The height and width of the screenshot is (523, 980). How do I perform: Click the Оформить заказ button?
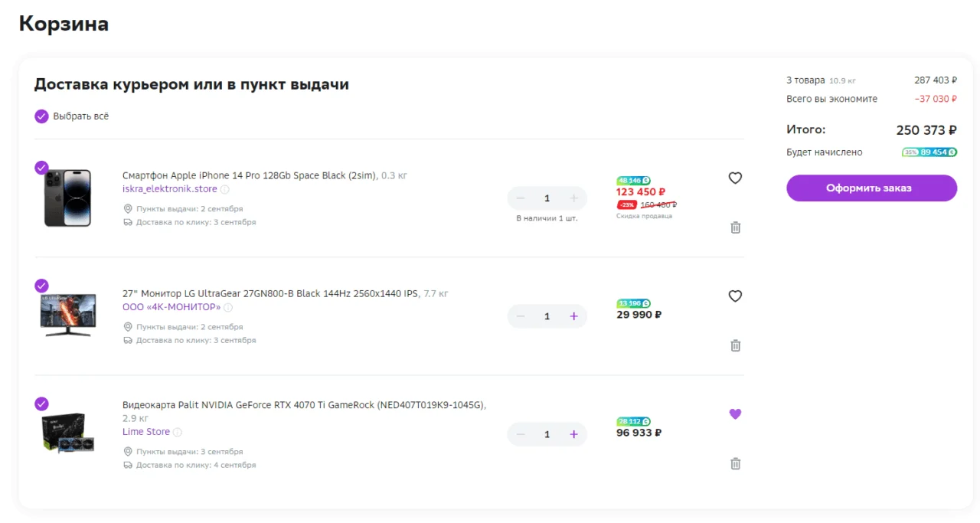pos(871,188)
